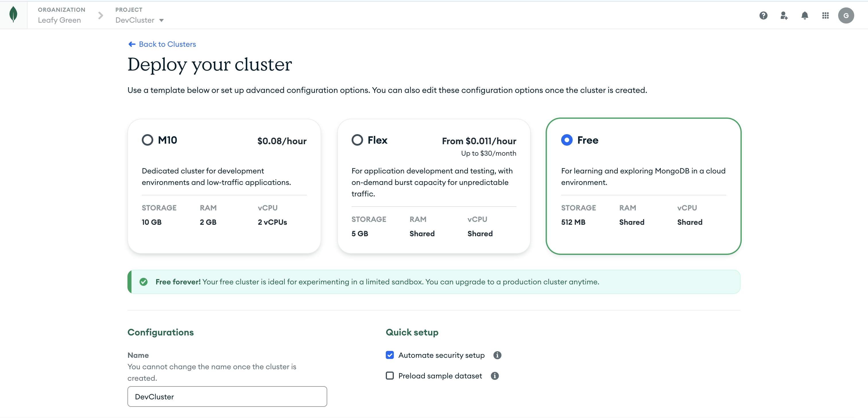
Task: Expand the DevCluster project dropdown
Action: (161, 20)
